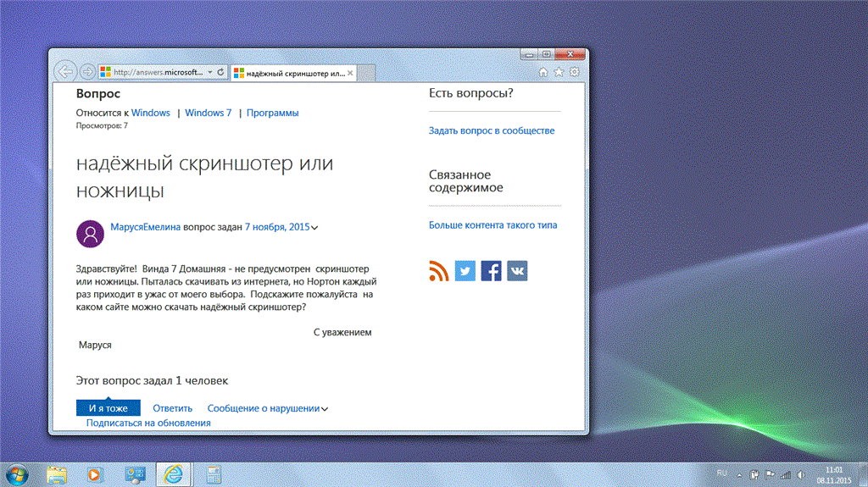868x487 pixels.
Task: Minimize the Internet Explorer window
Action: (529, 54)
